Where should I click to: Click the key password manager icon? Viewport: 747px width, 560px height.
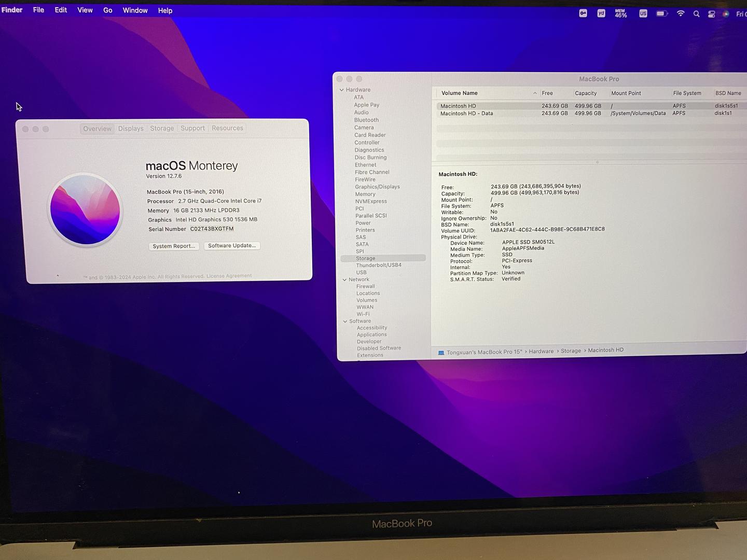[583, 13]
